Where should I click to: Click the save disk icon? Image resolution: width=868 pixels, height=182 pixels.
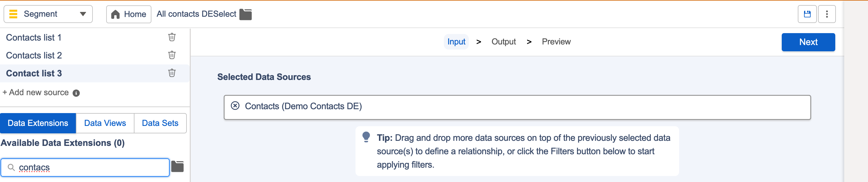(807, 14)
